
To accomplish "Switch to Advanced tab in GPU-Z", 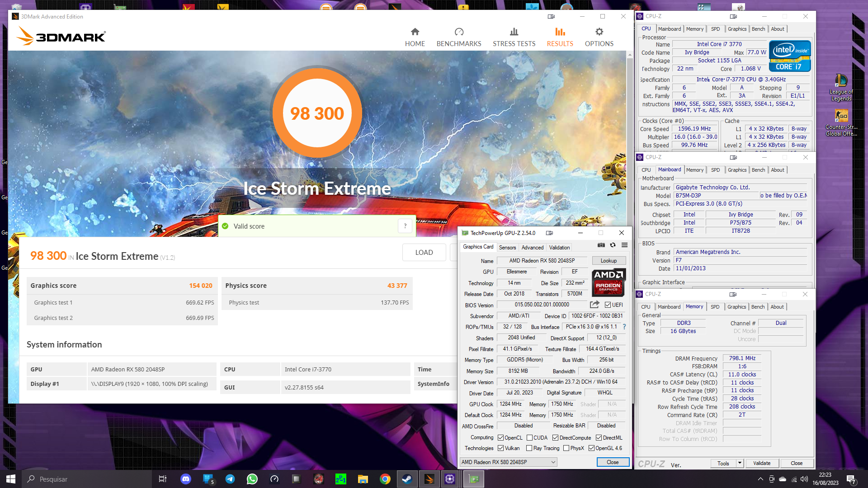I will pyautogui.click(x=533, y=247).
